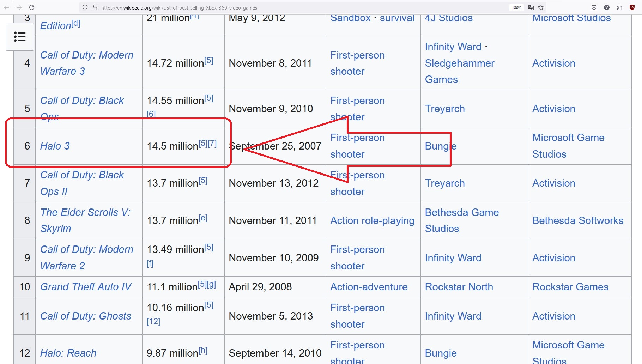Bookmark this page with the star

click(x=541, y=7)
